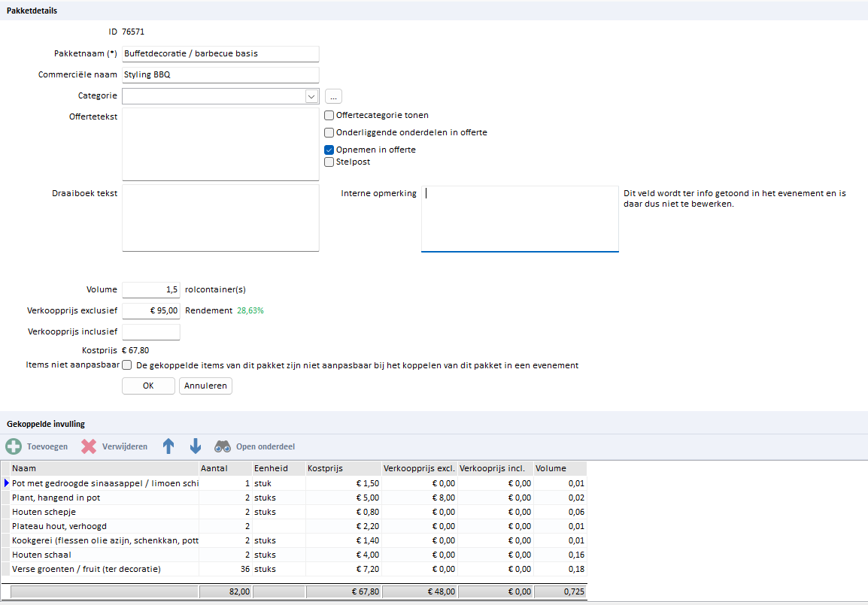Click the € 7,20 Kostprijs cell
868x605 pixels.
click(x=343, y=570)
